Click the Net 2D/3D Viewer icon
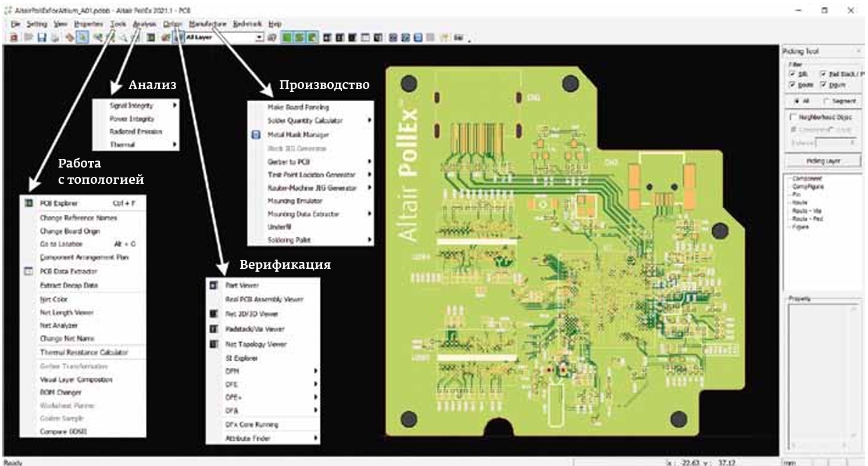The image size is (868, 466). pyautogui.click(x=213, y=314)
